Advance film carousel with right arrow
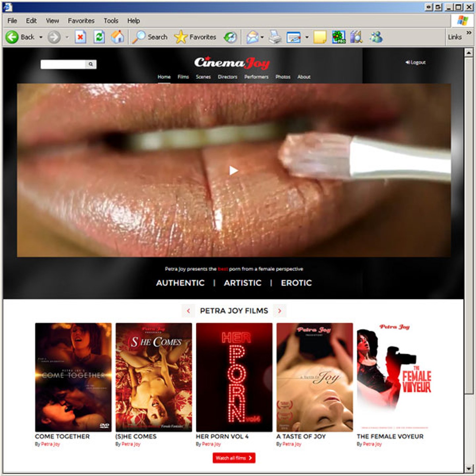 (x=280, y=311)
